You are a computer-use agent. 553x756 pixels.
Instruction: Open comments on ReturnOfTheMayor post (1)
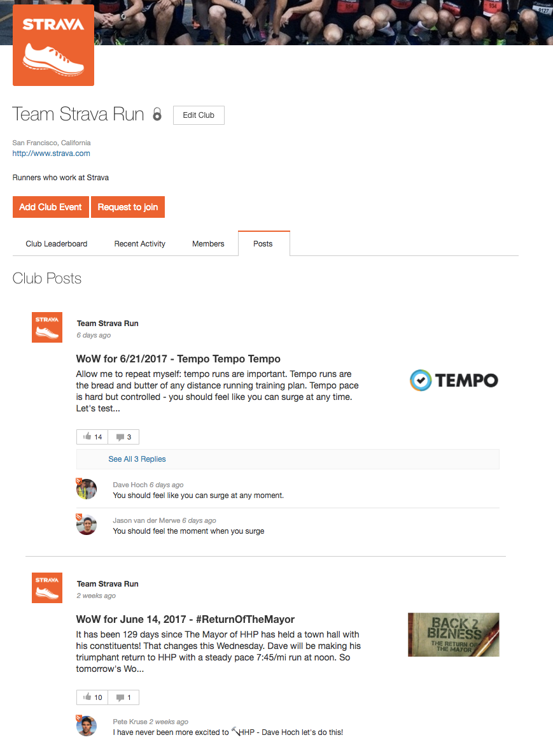click(x=124, y=697)
